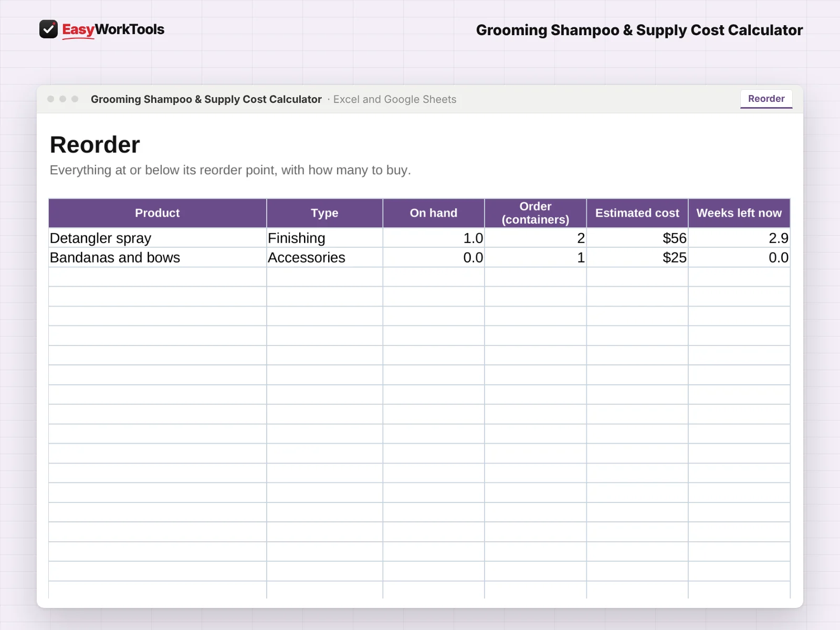Click the $56 estimated cost cell
The height and width of the screenshot is (630, 840).
click(637, 238)
